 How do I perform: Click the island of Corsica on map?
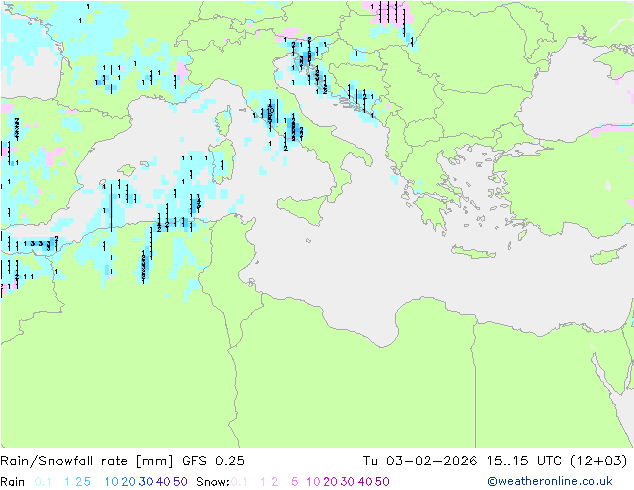(x=224, y=121)
